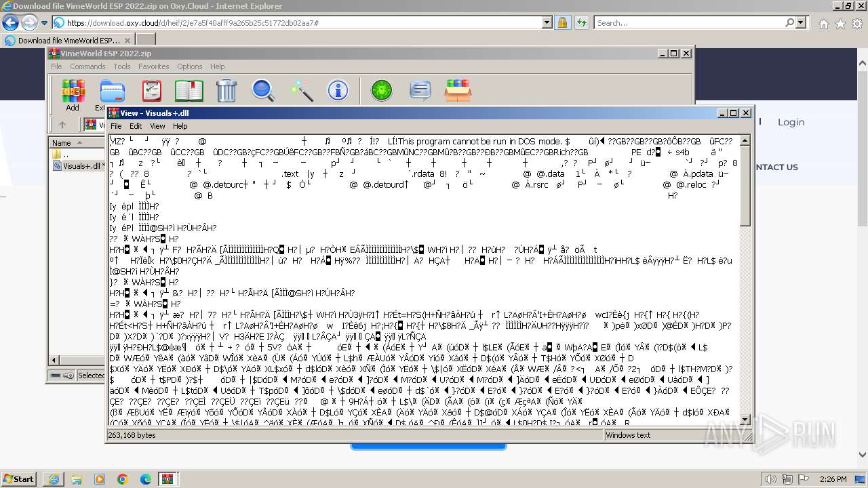Screen dimensions: 868x488
Task: Open a new IE tab
Action: 146,40
